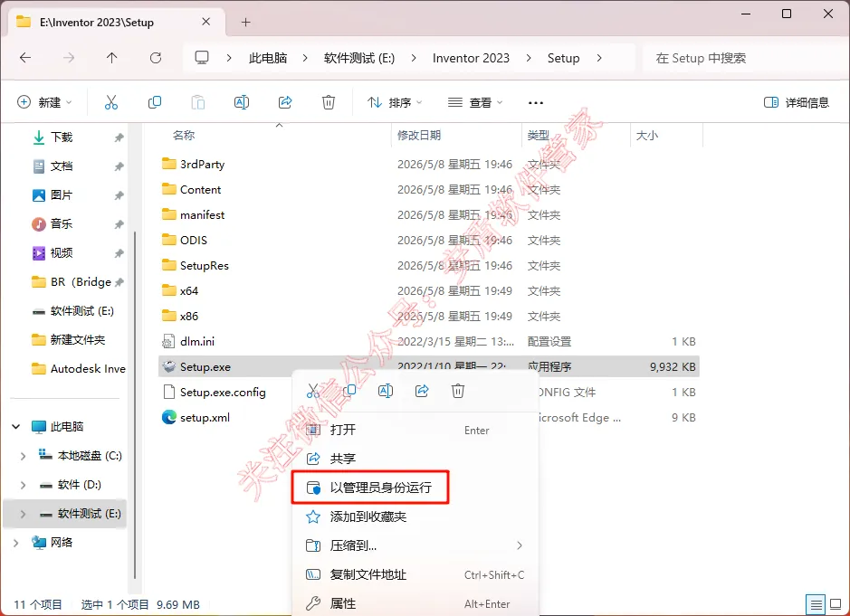Toggle the 详细信息 details pane

[797, 102]
